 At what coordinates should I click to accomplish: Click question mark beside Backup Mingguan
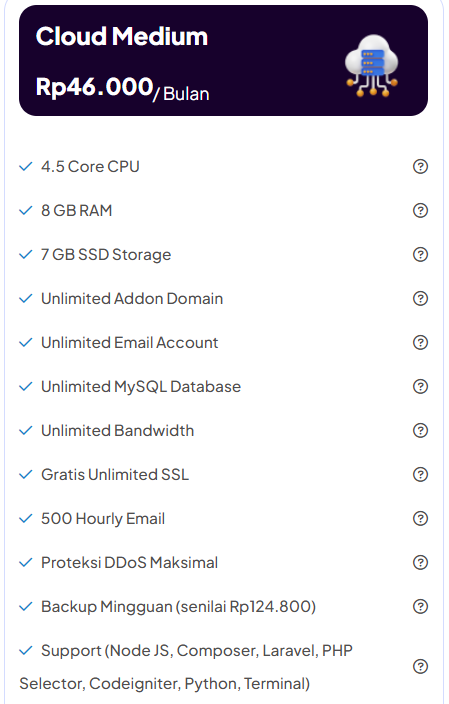(x=420, y=607)
